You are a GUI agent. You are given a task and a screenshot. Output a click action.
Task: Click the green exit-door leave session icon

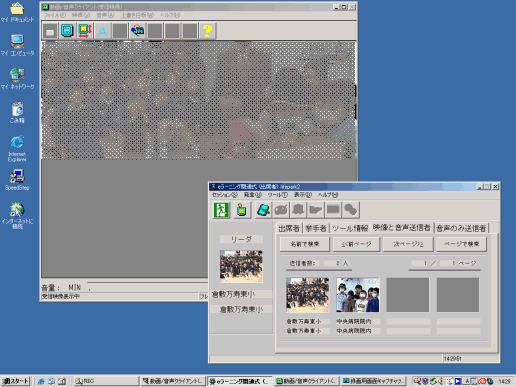[221, 210]
